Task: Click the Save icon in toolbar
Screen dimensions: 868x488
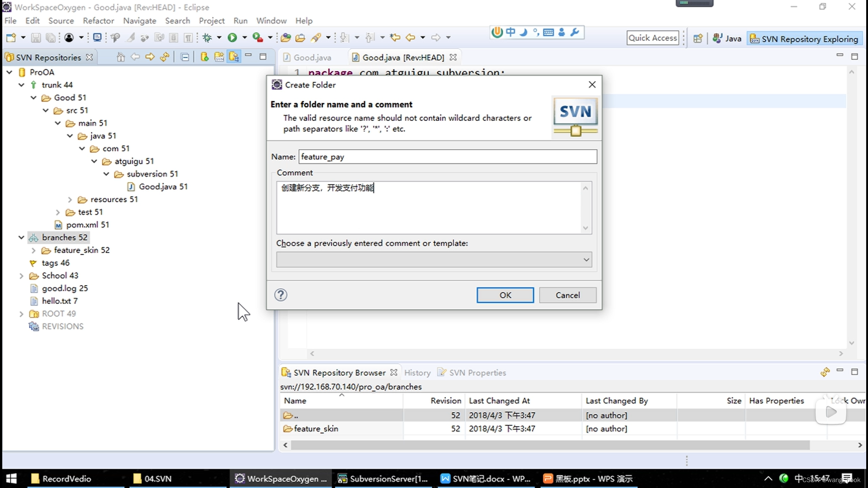Action: [36, 38]
